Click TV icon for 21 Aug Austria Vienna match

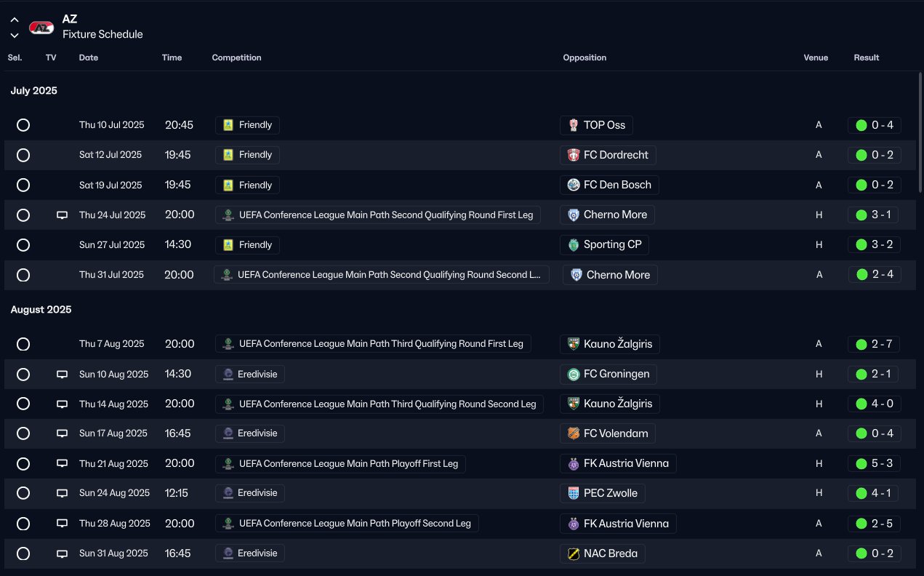pyautogui.click(x=63, y=463)
